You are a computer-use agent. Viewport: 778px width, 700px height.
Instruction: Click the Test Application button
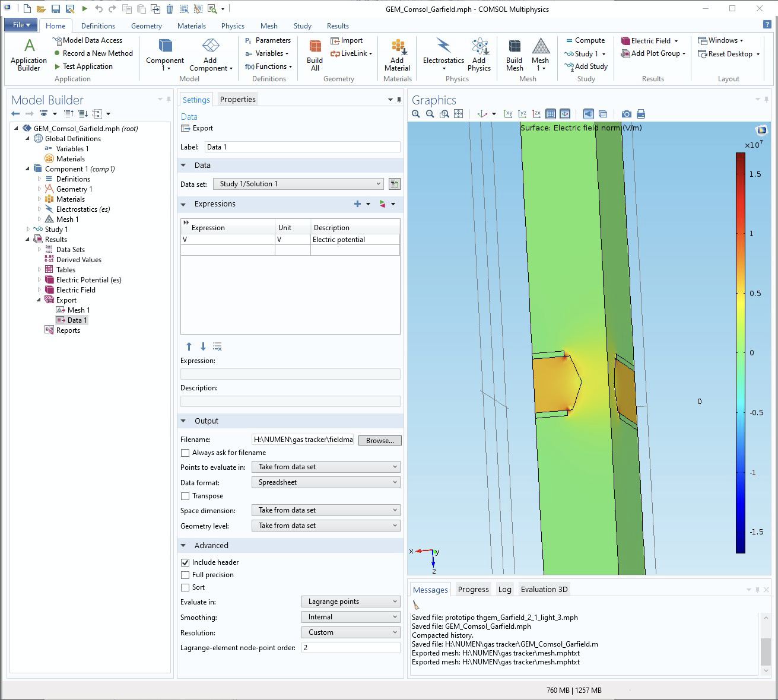pos(83,66)
